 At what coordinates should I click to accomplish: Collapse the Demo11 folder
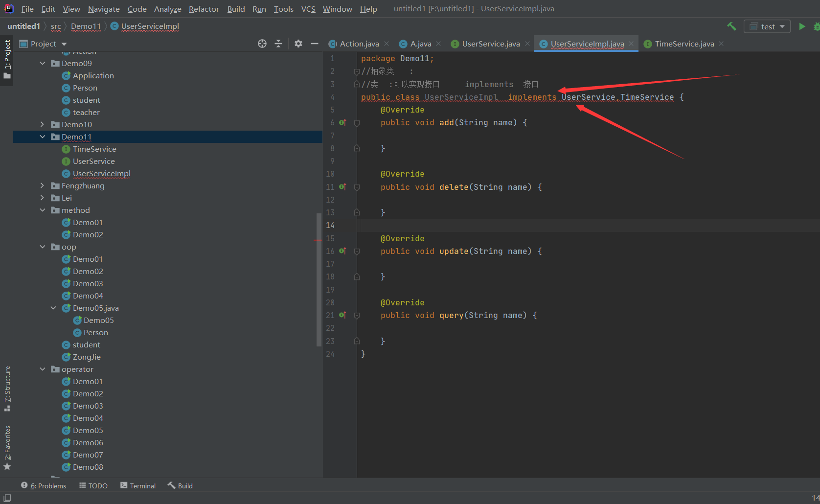[43, 137]
